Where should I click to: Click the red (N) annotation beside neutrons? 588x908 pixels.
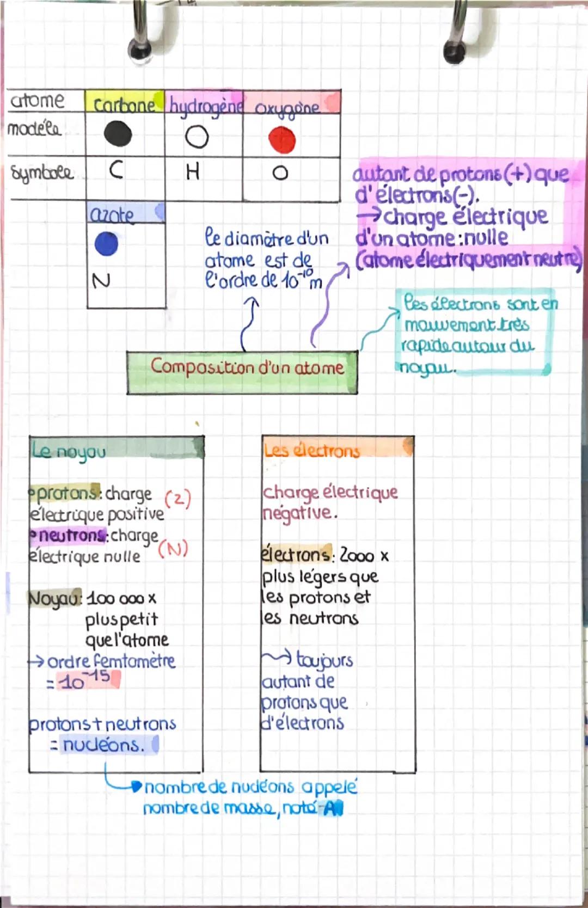click(x=173, y=549)
